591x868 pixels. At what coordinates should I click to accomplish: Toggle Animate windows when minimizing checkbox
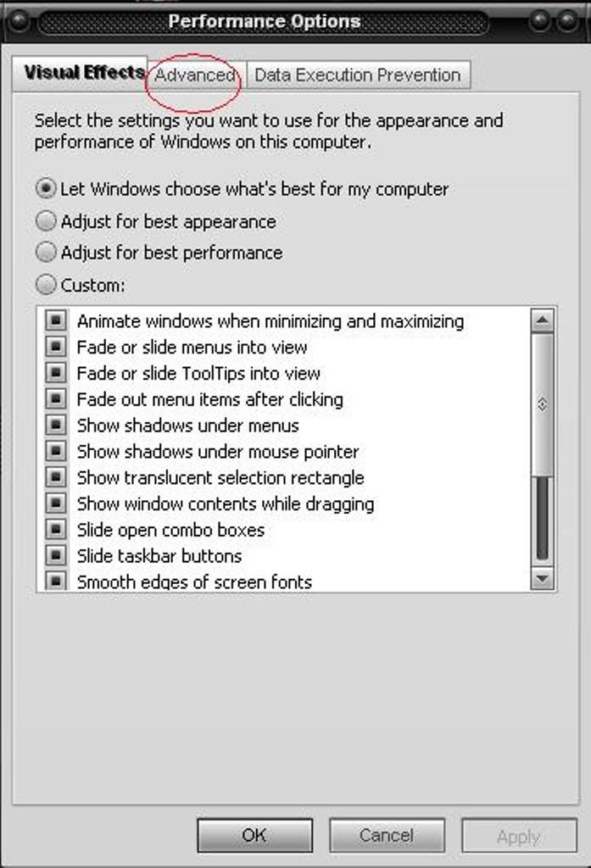56,321
